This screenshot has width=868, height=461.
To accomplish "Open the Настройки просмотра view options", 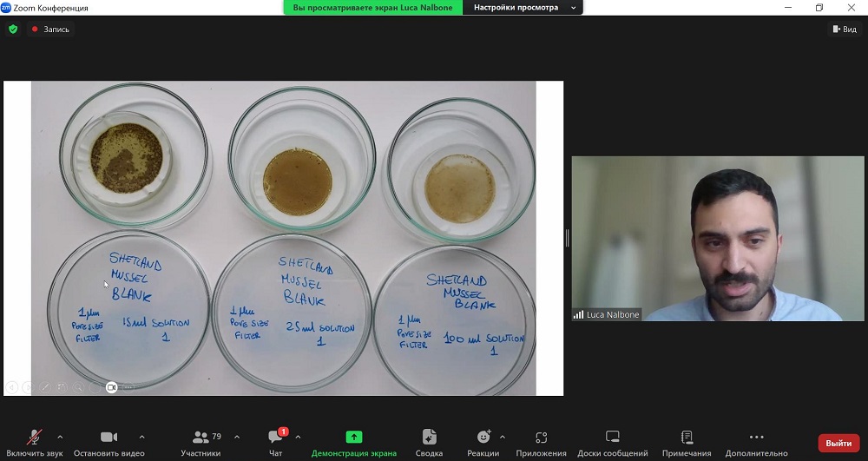I will pos(525,7).
